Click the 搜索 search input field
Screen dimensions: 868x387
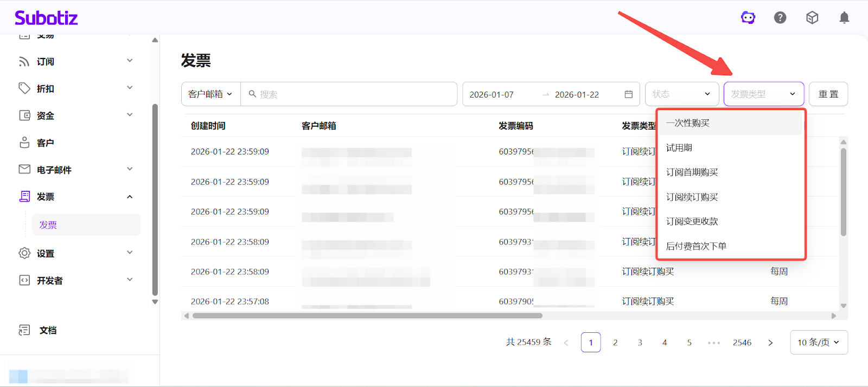pos(353,94)
